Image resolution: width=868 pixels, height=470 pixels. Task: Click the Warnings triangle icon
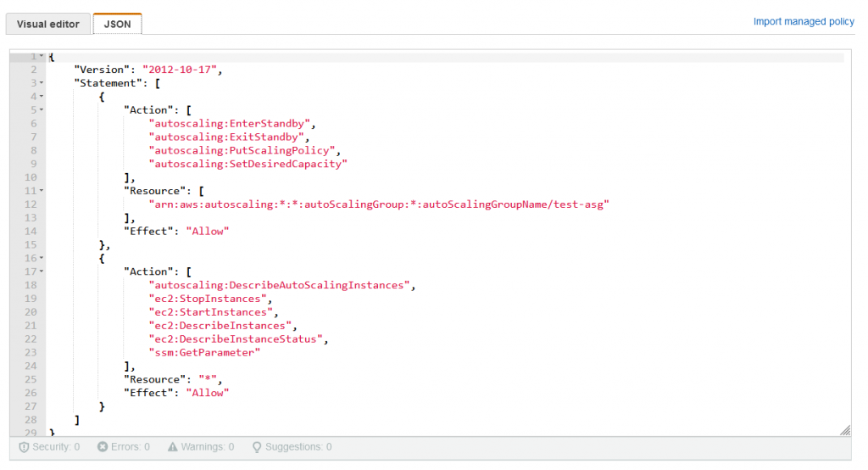click(x=173, y=447)
